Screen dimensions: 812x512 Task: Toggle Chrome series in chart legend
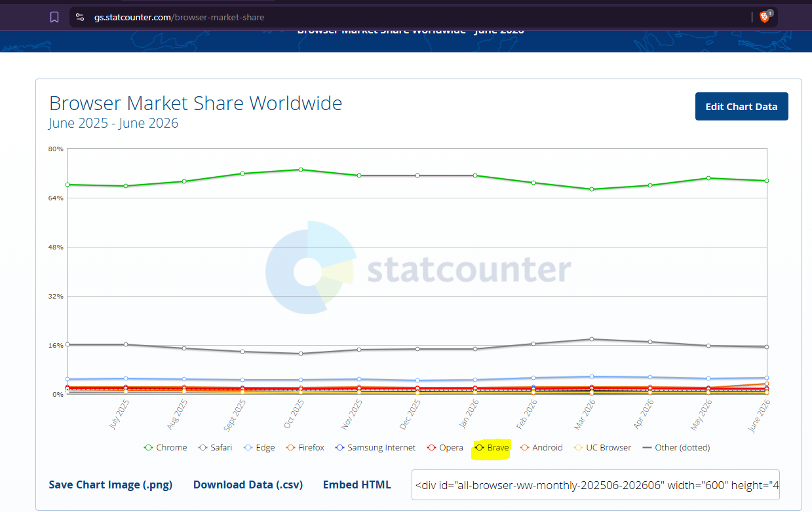pos(165,448)
